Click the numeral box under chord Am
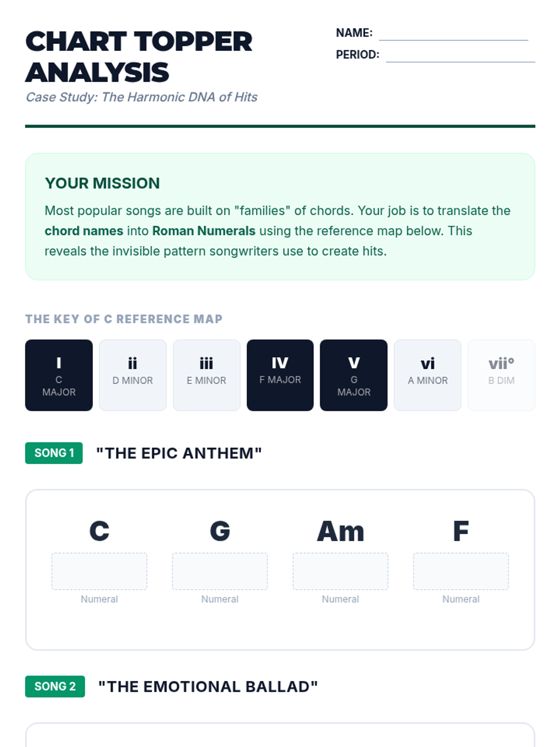This screenshot has width=560, height=747. tap(340, 571)
